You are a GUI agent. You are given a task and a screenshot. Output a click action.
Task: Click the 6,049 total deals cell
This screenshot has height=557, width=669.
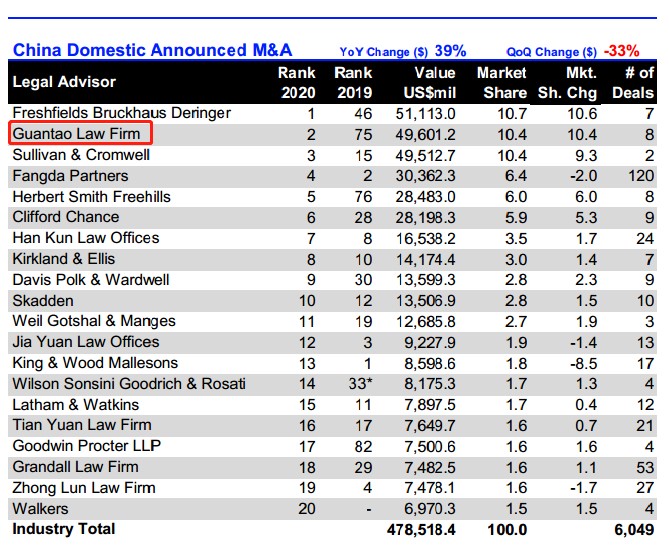click(633, 529)
